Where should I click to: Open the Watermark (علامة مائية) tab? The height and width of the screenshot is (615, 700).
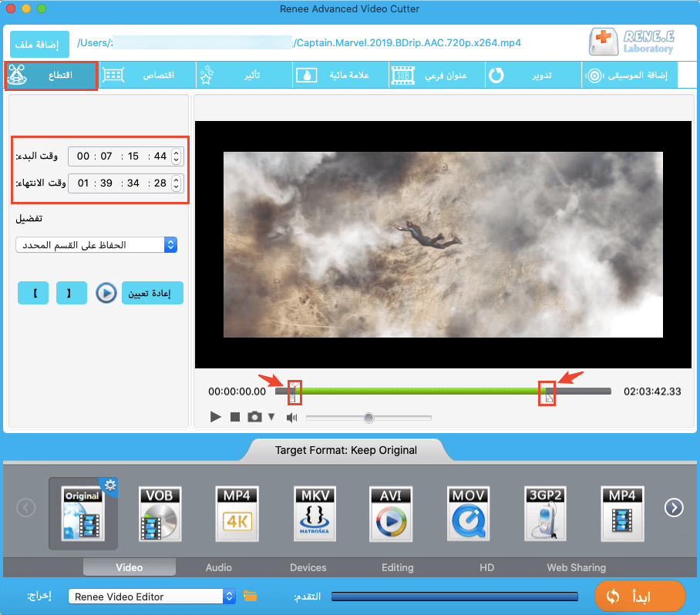(x=341, y=75)
